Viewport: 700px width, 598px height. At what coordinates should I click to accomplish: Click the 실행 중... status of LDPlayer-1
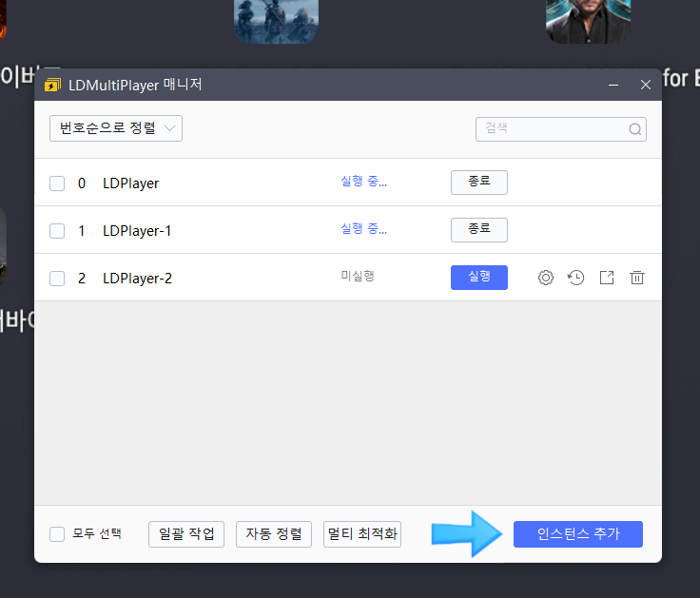(364, 229)
